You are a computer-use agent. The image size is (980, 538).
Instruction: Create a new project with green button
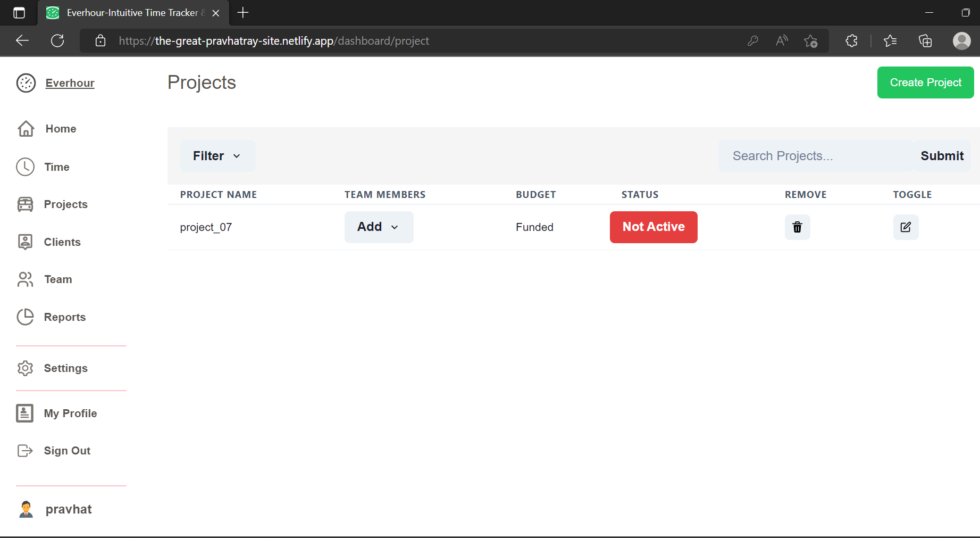click(925, 82)
